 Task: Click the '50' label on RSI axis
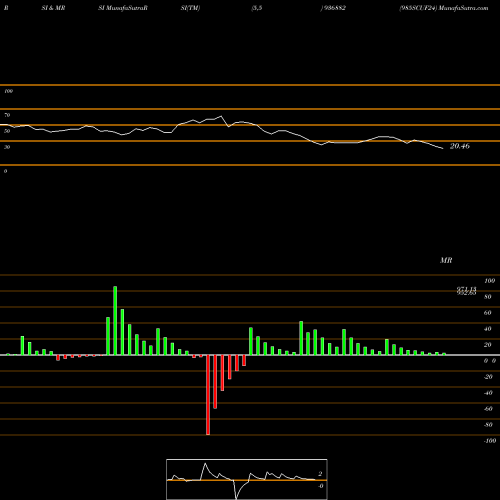coord(7,131)
